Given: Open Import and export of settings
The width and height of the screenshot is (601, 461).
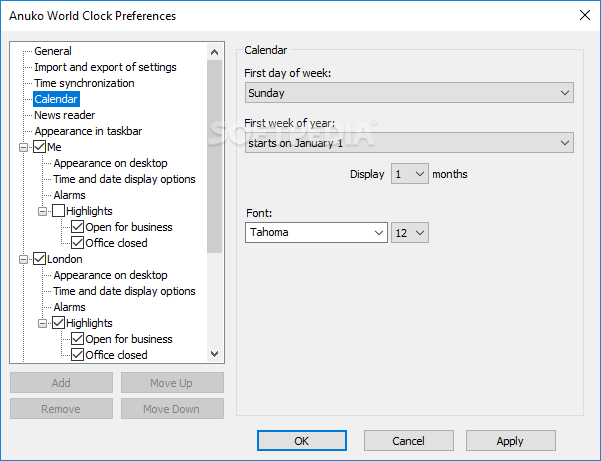Looking at the screenshot, I should tap(105, 67).
